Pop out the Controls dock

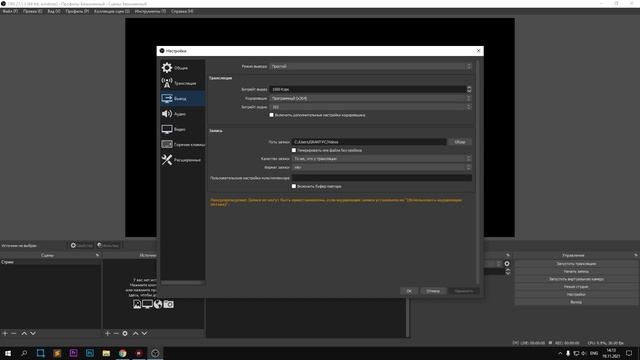tap(636, 255)
